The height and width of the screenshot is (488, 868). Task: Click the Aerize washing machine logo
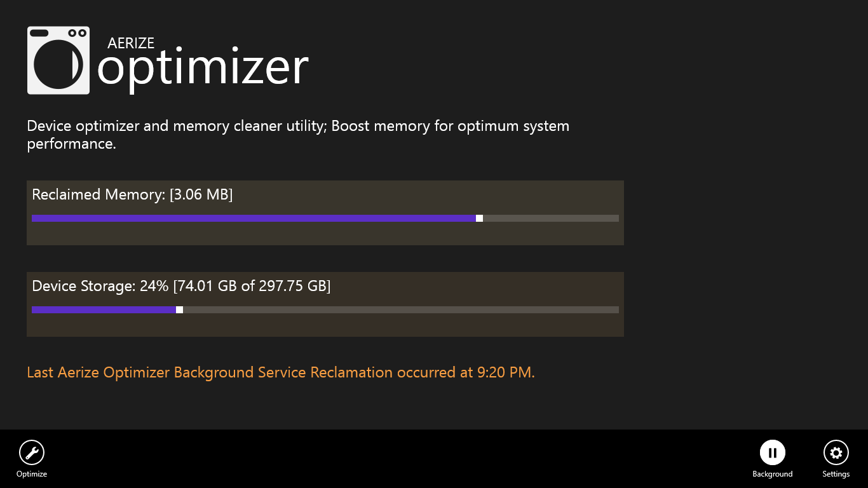[x=59, y=60]
